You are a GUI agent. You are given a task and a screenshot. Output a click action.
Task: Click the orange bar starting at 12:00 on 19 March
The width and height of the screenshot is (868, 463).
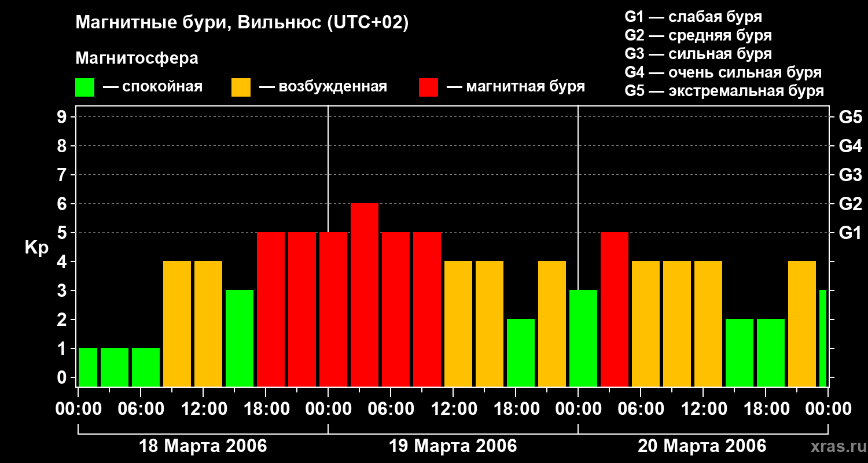[x=458, y=324]
